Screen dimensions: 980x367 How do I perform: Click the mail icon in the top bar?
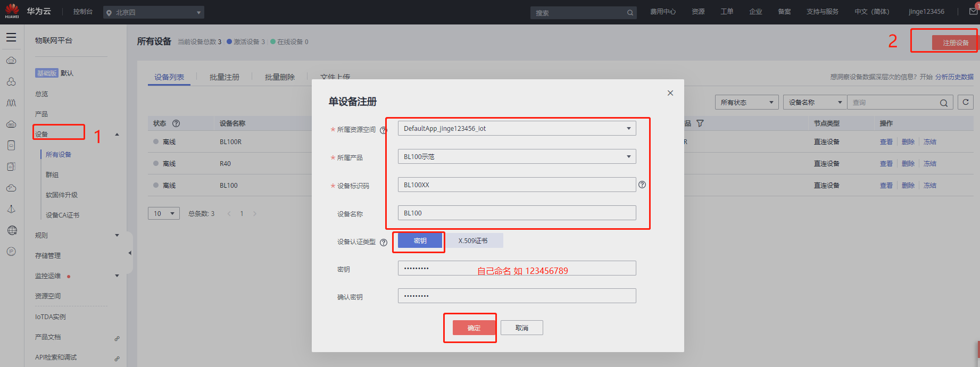[973, 11]
